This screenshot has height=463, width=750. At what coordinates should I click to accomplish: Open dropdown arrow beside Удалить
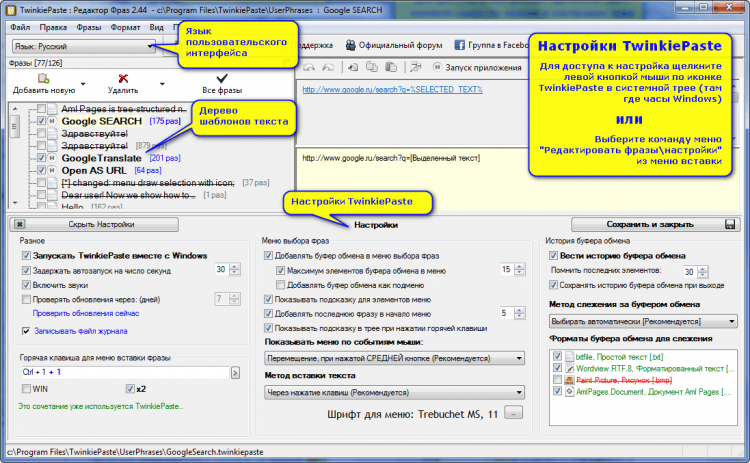[x=162, y=84]
